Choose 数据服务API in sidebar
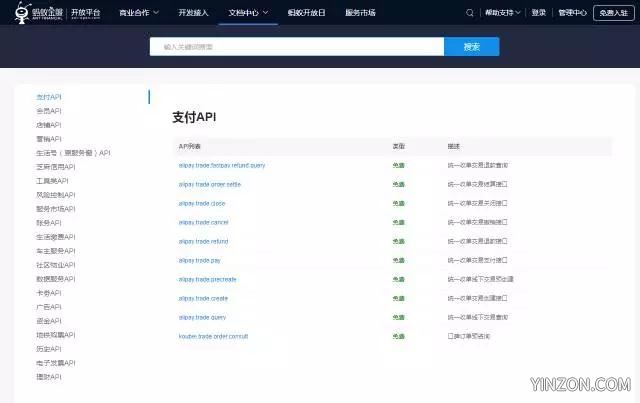This screenshot has width=640, height=403. tap(56, 279)
